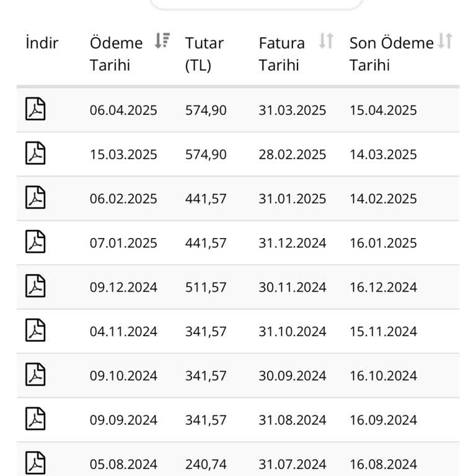476x476 pixels.
Task: Select the 341,57 amount beside 04.11.2024
Action: 206,332
